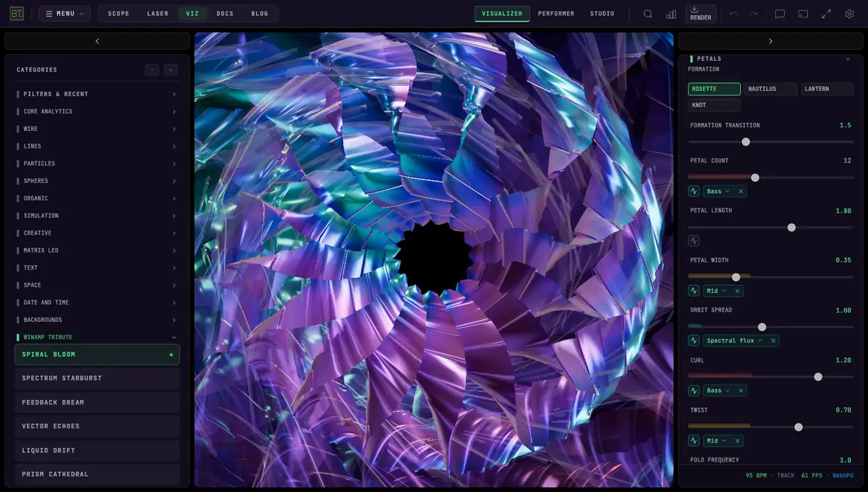Click the Orbit Spread modulation waveform icon
This screenshot has height=492, width=868.
point(694,341)
